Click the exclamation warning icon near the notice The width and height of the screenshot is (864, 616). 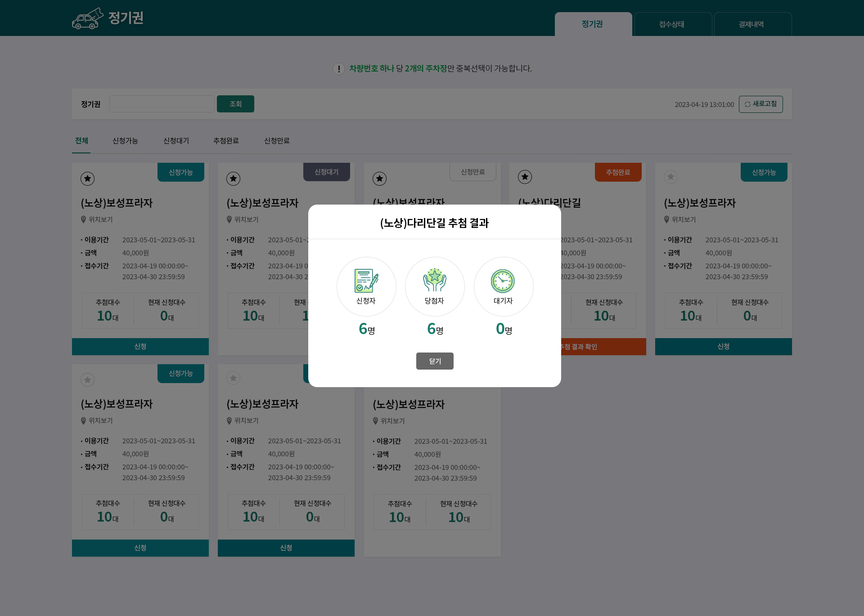(338, 69)
